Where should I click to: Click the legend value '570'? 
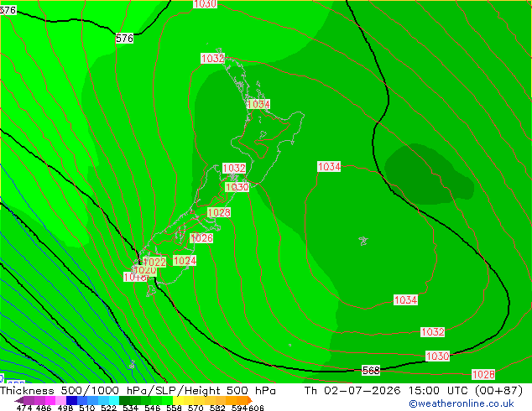pyautogui.click(x=196, y=408)
